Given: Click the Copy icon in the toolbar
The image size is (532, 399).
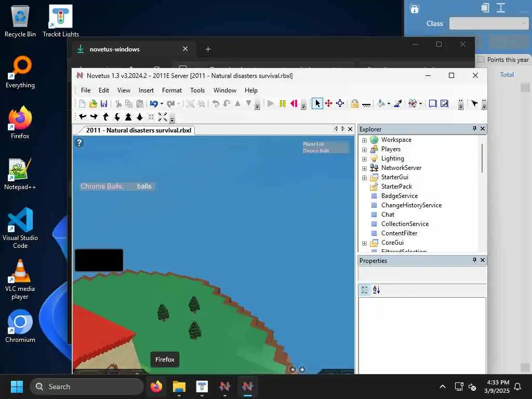Looking at the screenshot, I should [129, 104].
